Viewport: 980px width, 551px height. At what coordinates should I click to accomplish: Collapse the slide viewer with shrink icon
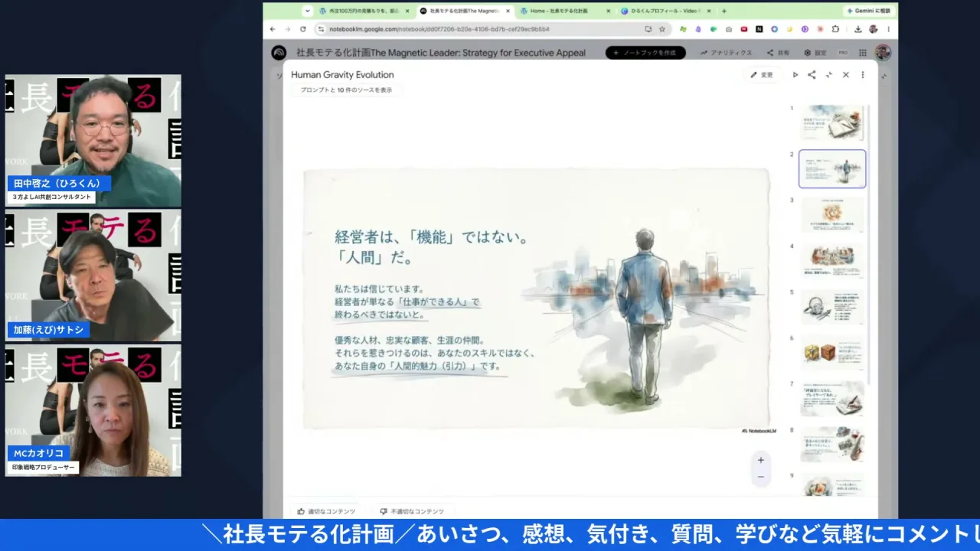[828, 75]
